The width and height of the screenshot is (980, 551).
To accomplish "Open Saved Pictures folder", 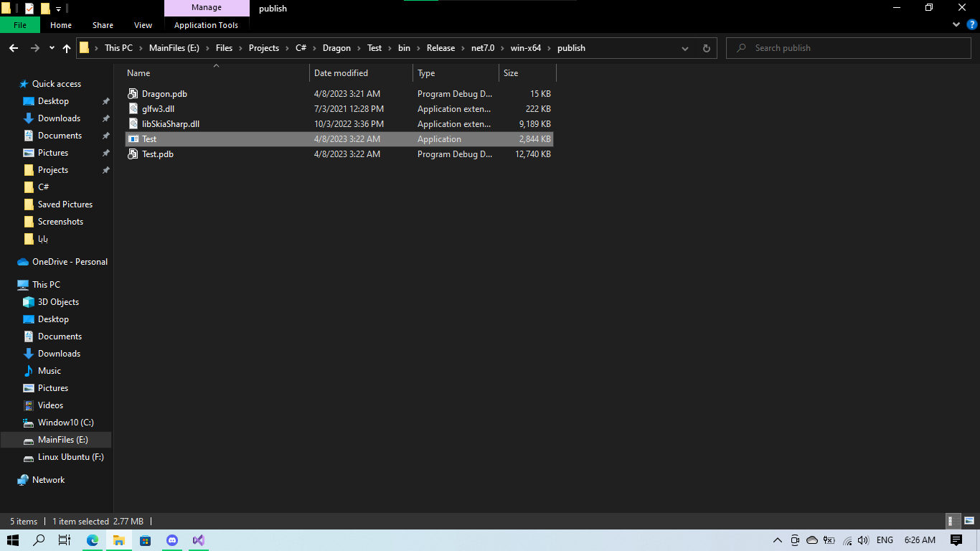I will tap(65, 204).
